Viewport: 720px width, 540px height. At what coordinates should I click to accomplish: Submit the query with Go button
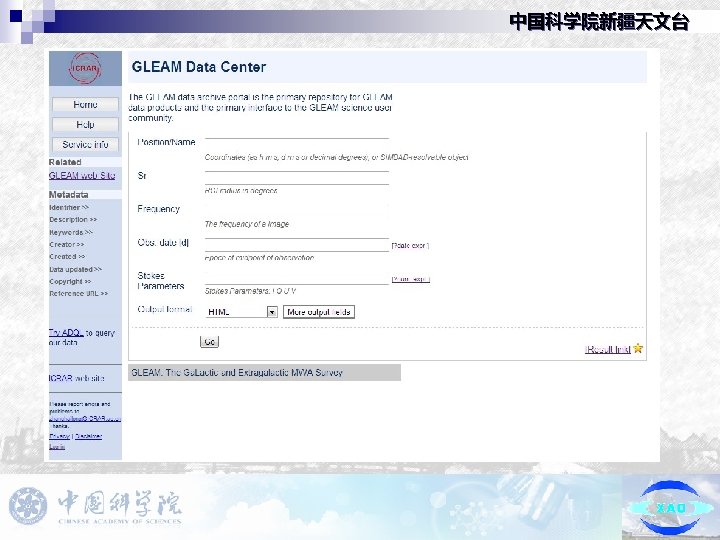209,342
